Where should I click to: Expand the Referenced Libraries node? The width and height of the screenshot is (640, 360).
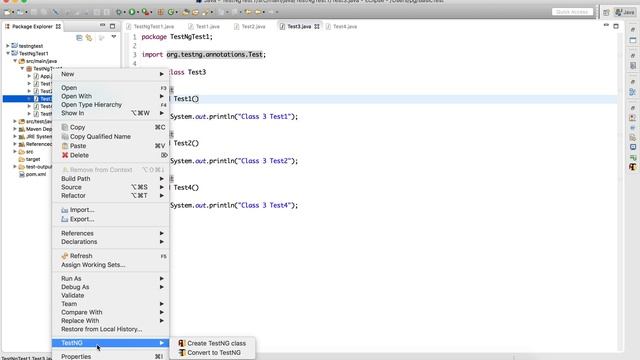(15, 144)
